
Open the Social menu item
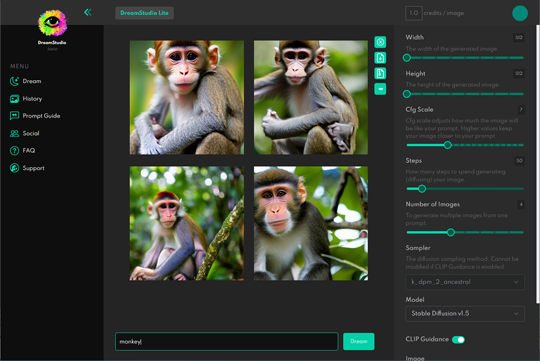31,133
